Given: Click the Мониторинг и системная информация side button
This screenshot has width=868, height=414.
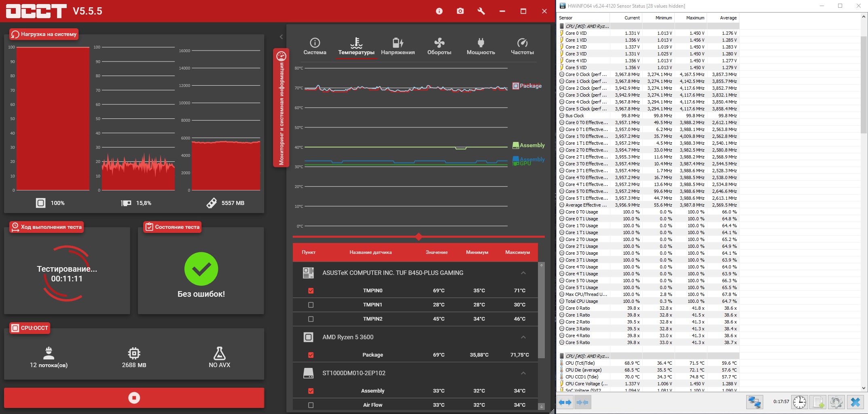Looking at the screenshot, I should [281, 108].
